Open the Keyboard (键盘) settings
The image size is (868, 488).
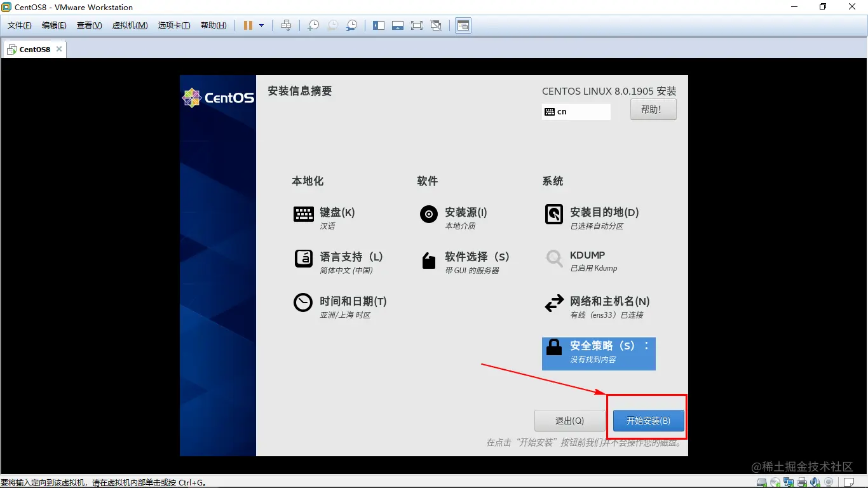pyautogui.click(x=324, y=218)
